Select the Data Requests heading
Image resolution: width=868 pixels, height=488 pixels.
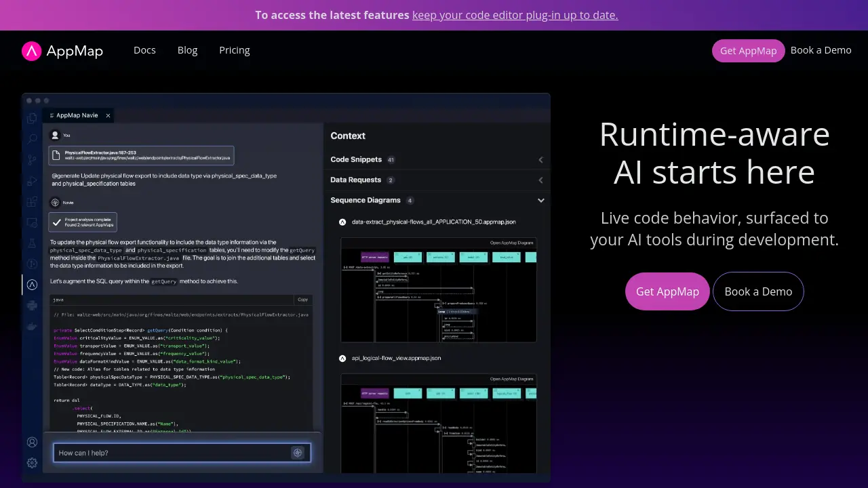coord(356,180)
